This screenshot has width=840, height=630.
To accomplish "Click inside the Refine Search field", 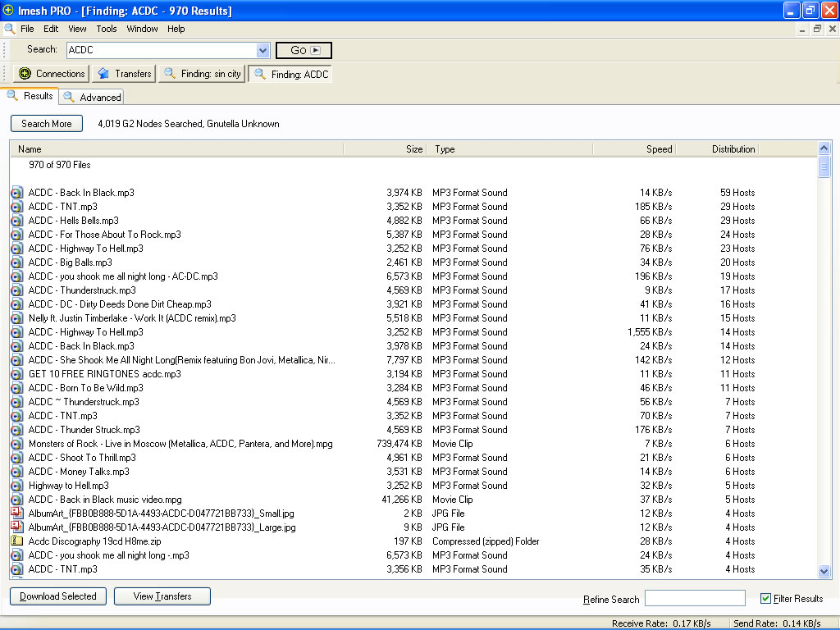I will click(x=695, y=599).
